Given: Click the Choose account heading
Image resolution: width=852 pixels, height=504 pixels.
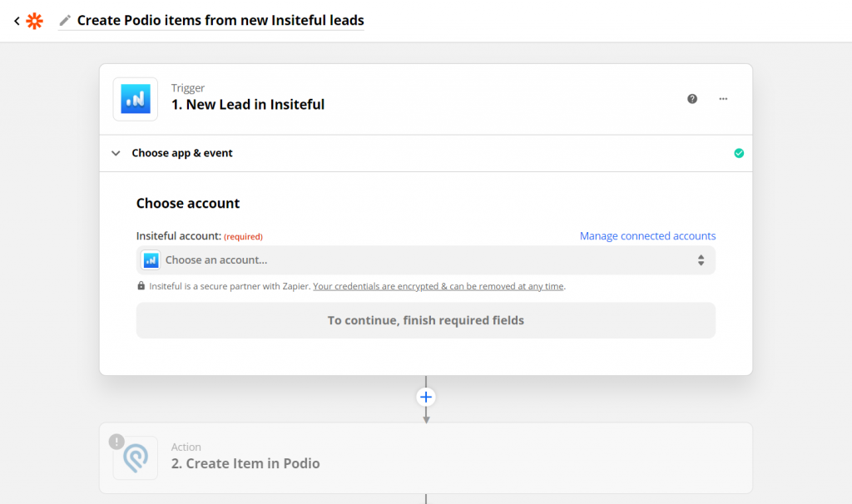Looking at the screenshot, I should point(187,203).
